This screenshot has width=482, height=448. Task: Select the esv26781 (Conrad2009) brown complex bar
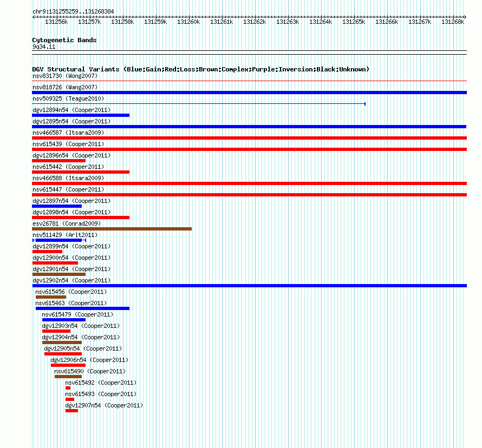point(112,229)
